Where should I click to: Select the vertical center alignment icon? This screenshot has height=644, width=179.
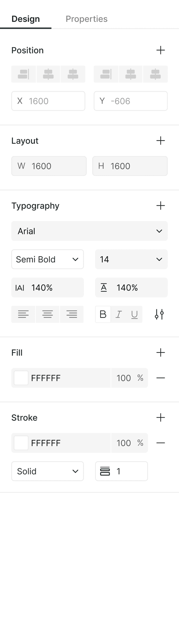[131, 74]
